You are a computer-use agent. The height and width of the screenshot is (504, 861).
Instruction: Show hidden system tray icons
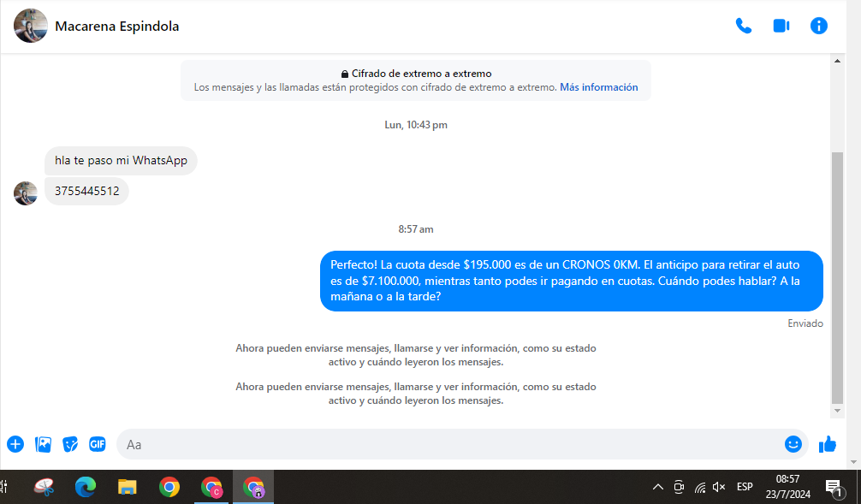[x=657, y=487]
